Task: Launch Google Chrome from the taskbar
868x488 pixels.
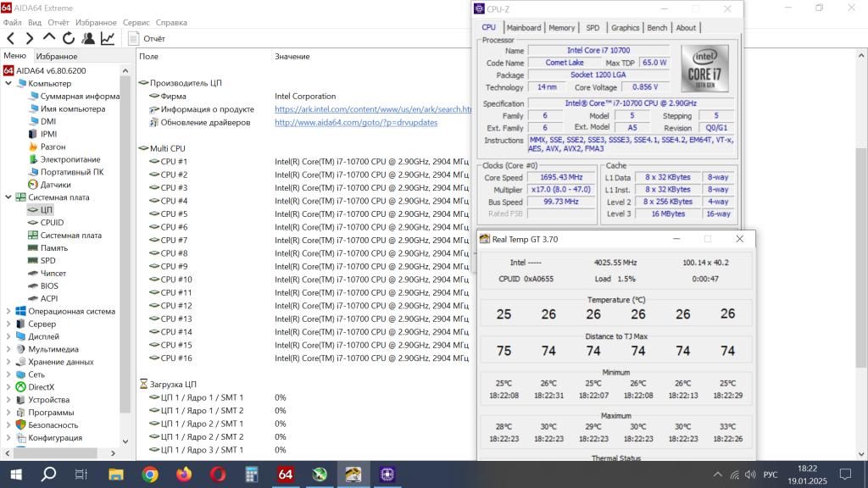Action: 149,474
